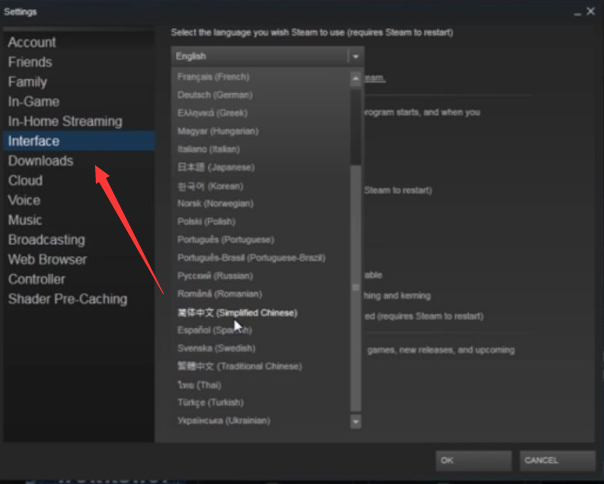
Task: Open the Downloads settings section
Action: (x=79, y=161)
